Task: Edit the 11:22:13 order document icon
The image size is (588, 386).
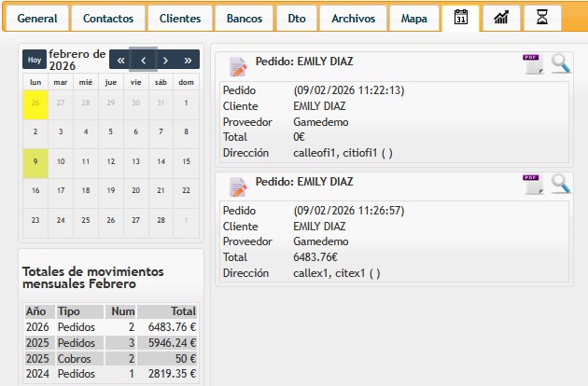Action: (238, 67)
